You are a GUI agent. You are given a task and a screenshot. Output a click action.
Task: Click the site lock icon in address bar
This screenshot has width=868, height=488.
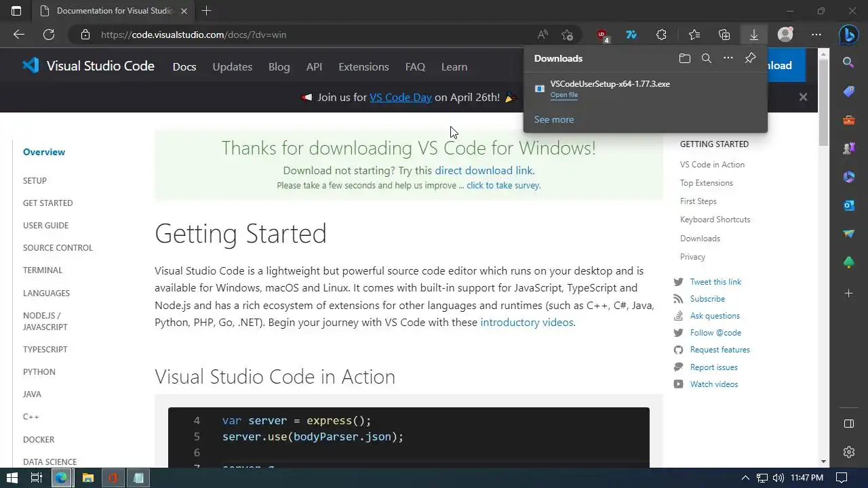coord(85,35)
